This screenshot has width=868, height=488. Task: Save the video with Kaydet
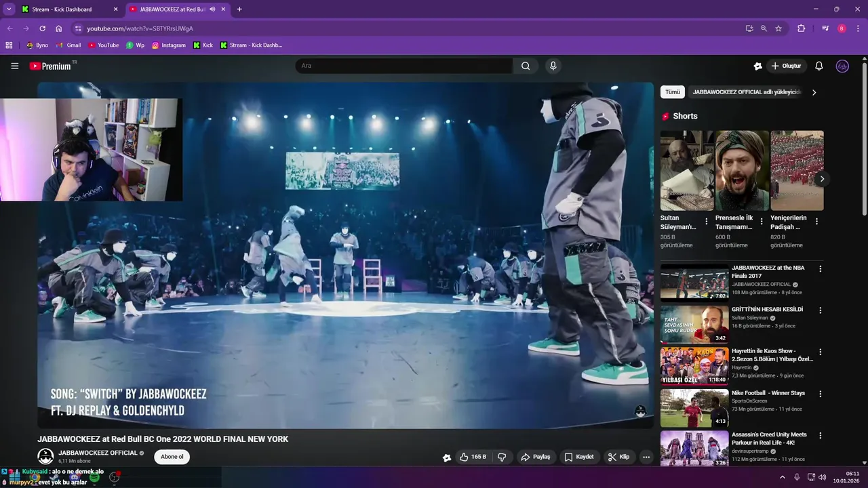pos(579,457)
